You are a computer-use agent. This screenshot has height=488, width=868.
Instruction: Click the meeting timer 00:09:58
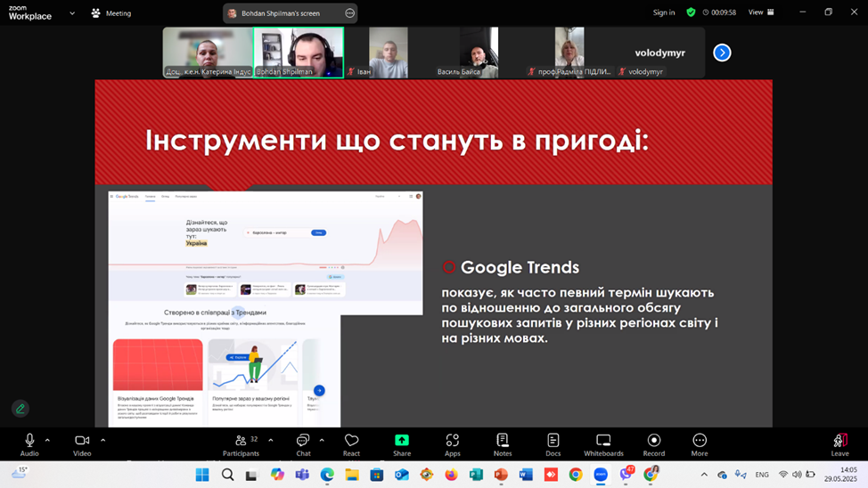tap(720, 12)
